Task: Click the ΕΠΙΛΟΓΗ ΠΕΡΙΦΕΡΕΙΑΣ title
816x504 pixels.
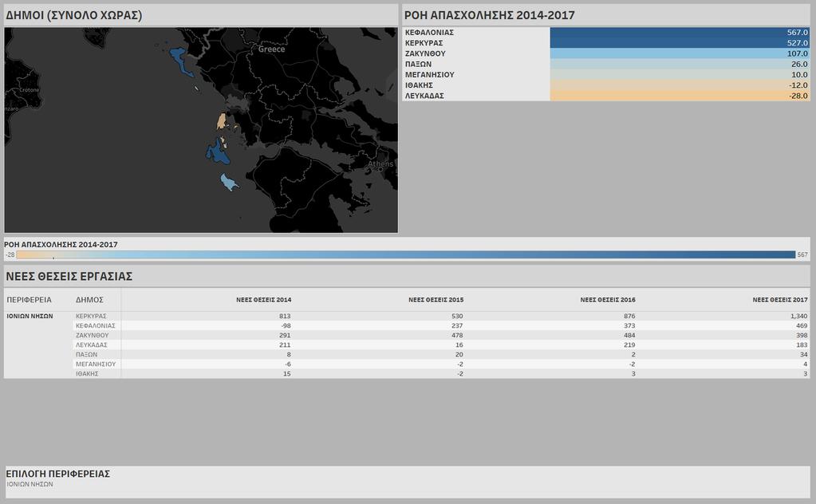Action: 57,474
